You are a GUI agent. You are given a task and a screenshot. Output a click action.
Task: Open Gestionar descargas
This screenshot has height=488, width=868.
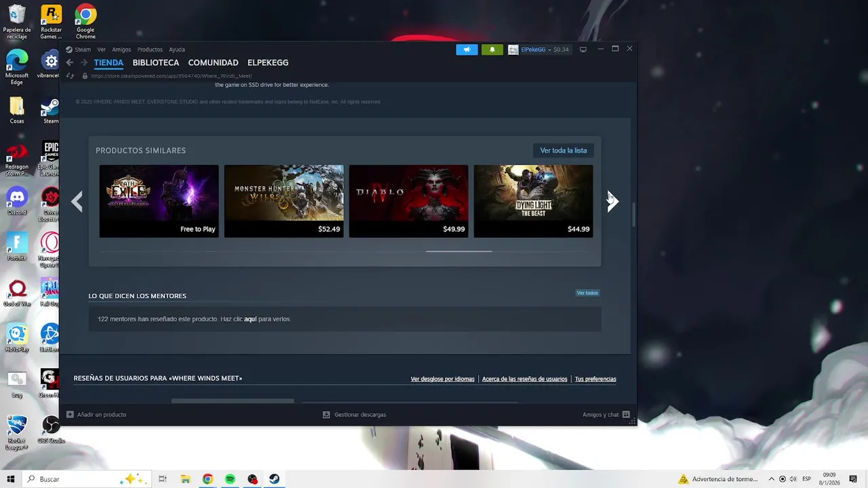click(354, 415)
